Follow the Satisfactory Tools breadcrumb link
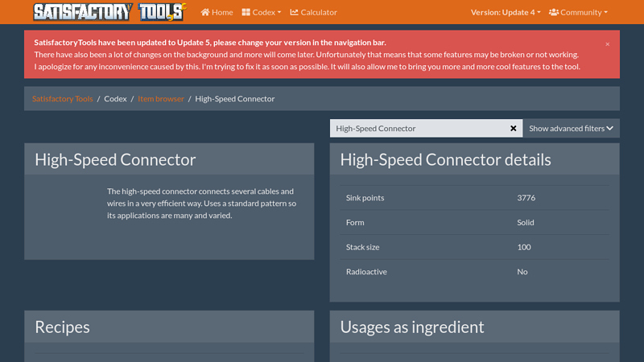This screenshot has height=362, width=644. tap(63, 99)
